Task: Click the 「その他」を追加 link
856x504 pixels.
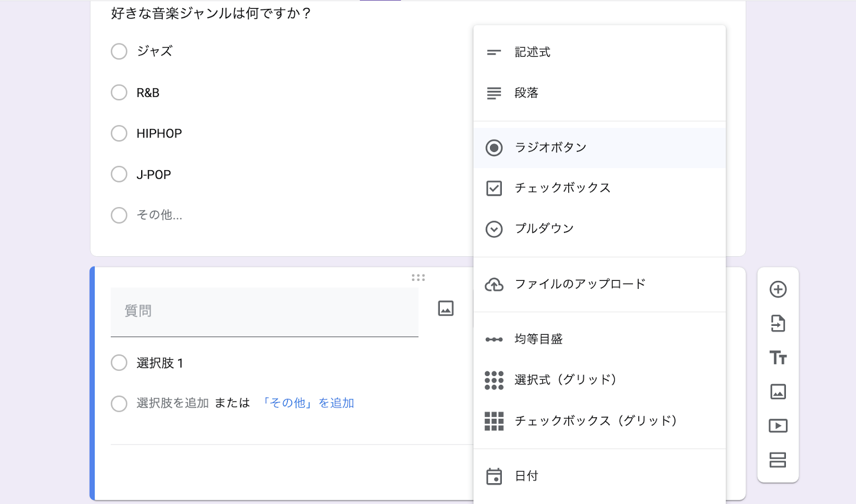Action: [x=308, y=403]
